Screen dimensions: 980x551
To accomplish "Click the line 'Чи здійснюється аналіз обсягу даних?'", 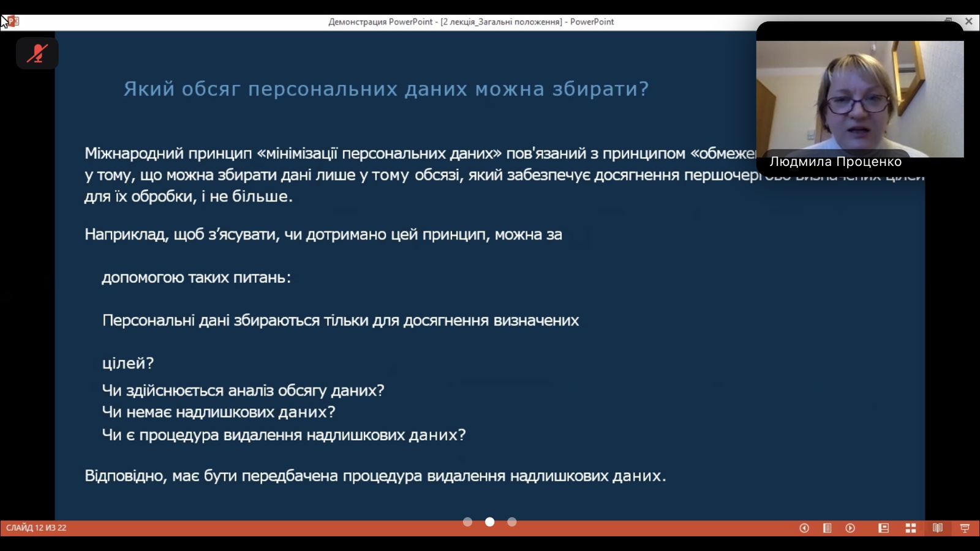I will point(243,391).
